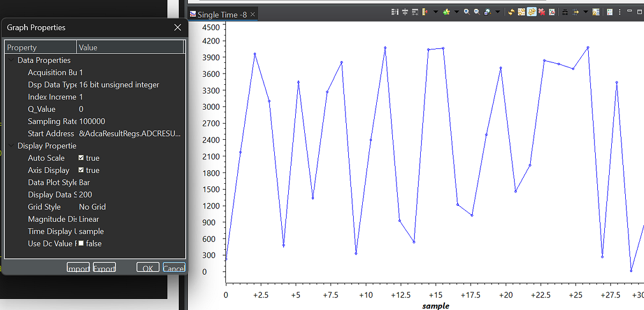The image size is (644, 310).
Task: Click the export graph data chart icon
Action: (553, 12)
